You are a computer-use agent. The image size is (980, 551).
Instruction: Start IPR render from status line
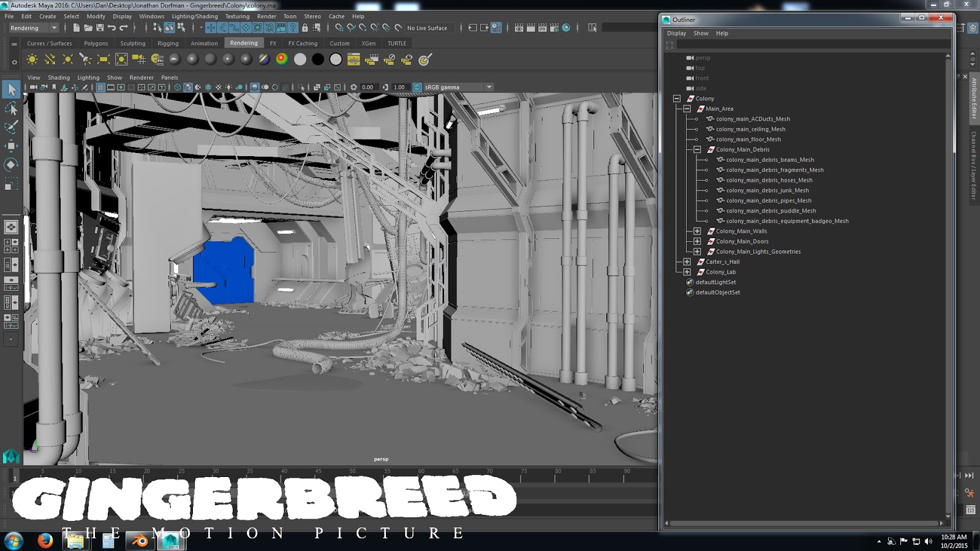[542, 28]
